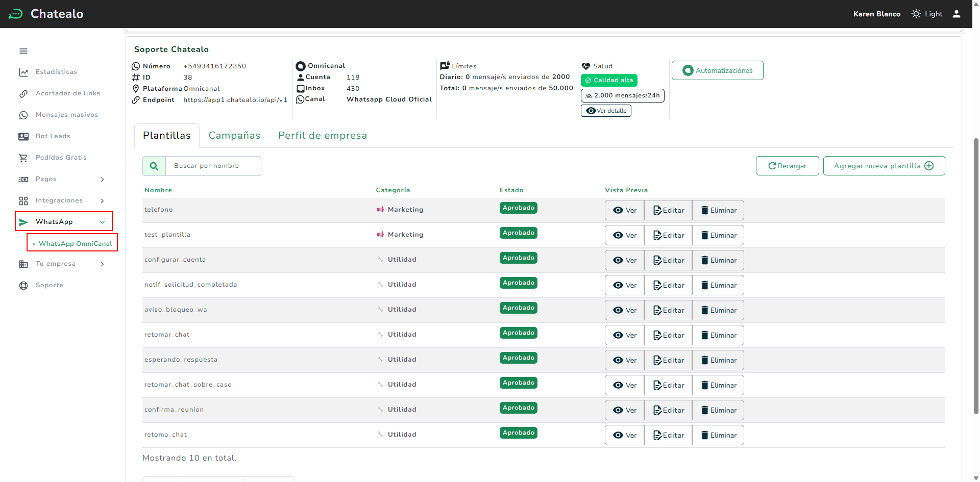Click the edit icon for retoma_chat row
This screenshot has height=482, width=980.
pyautogui.click(x=657, y=435)
